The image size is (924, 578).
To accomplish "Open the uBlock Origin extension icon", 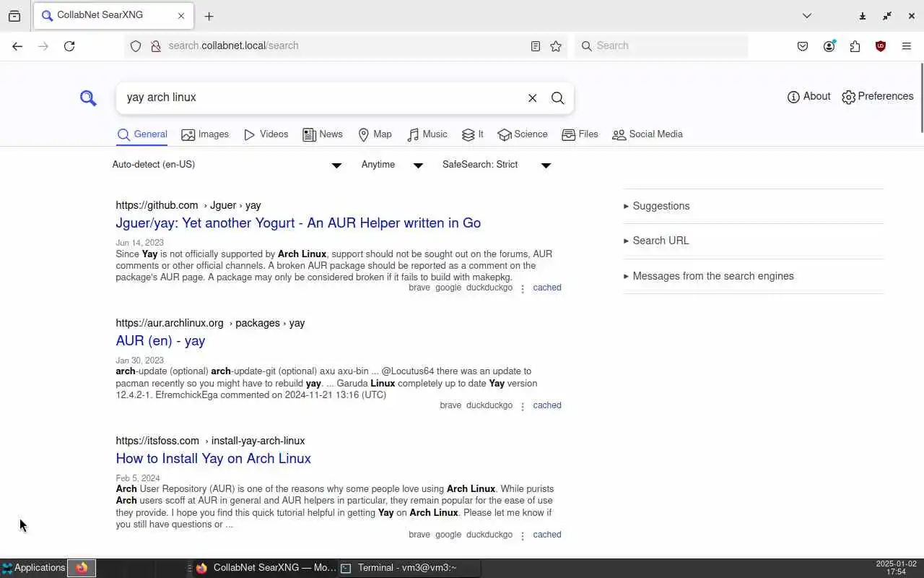I will (x=881, y=46).
